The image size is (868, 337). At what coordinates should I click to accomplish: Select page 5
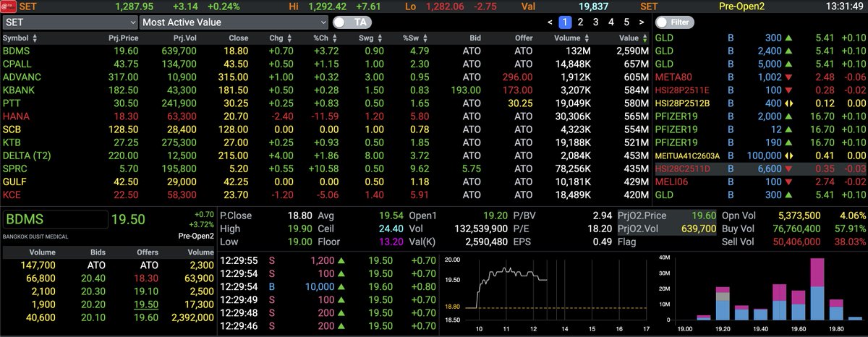(x=626, y=22)
